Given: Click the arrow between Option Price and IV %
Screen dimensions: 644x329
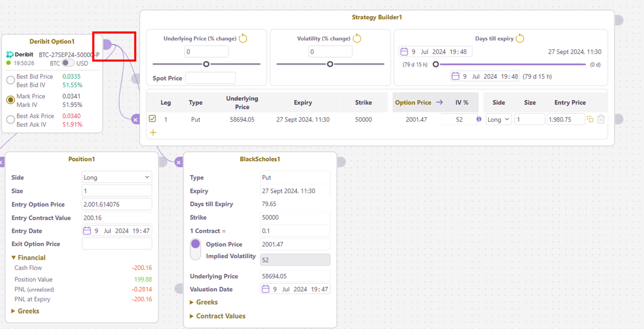Looking at the screenshot, I should click(x=439, y=102).
